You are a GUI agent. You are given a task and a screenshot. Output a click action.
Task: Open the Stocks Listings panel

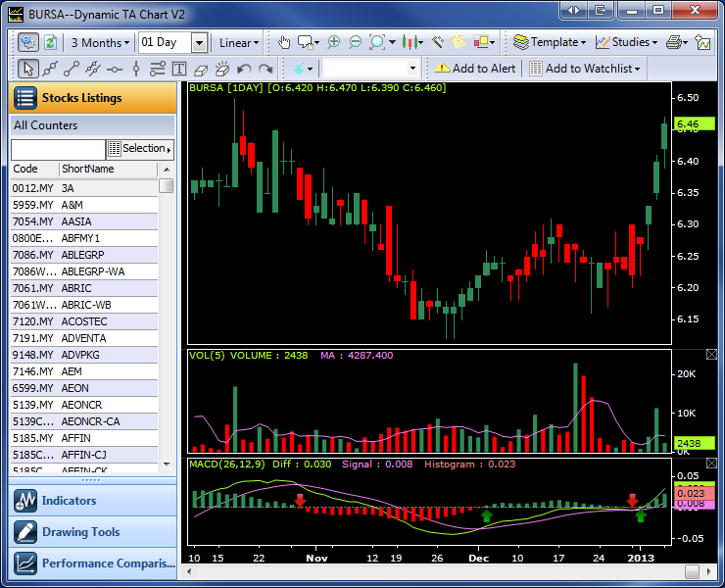[92, 98]
